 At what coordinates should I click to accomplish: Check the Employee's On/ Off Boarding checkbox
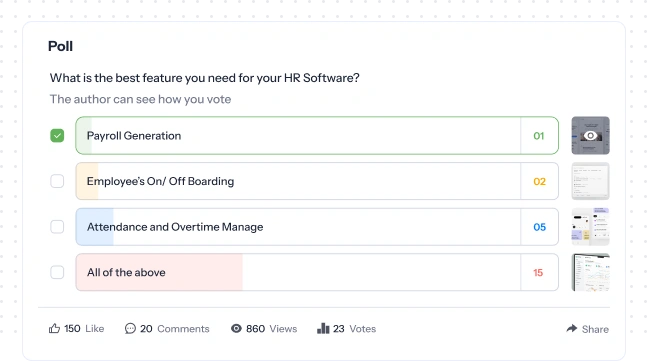click(57, 181)
